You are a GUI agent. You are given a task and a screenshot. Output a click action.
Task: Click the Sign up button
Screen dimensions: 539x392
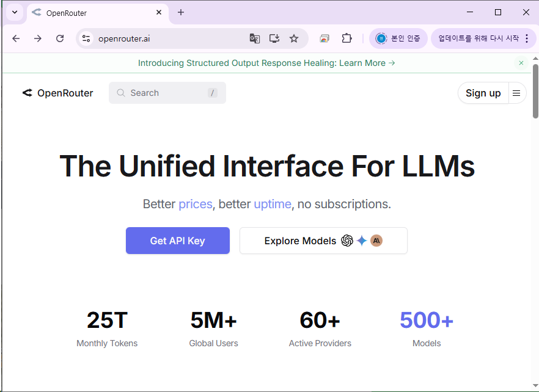483,93
